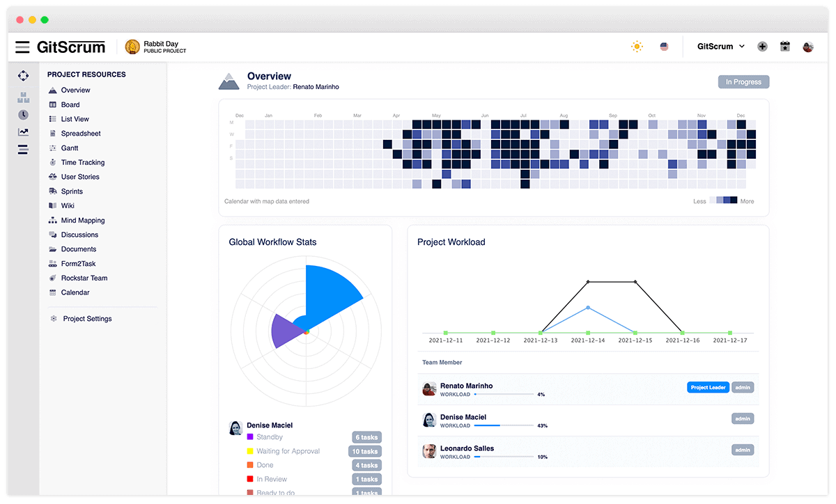The width and height of the screenshot is (836, 504).
Task: Click the plus add icon in header
Action: click(762, 47)
